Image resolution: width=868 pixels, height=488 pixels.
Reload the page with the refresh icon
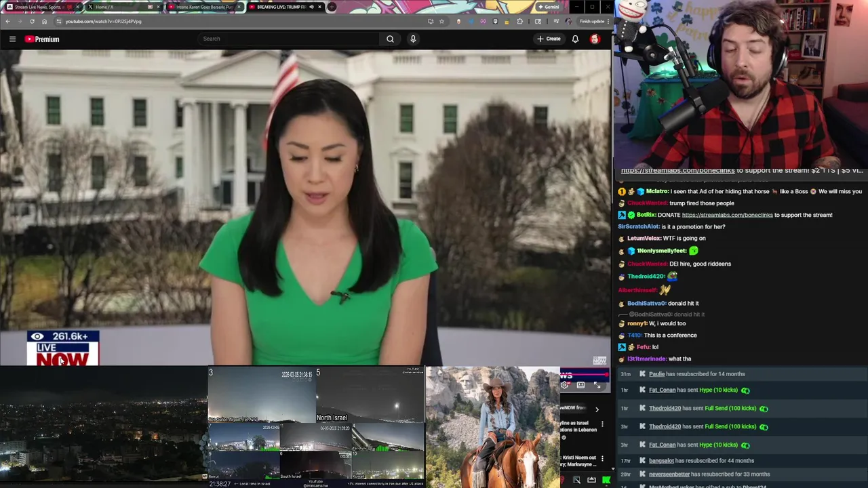click(x=32, y=21)
